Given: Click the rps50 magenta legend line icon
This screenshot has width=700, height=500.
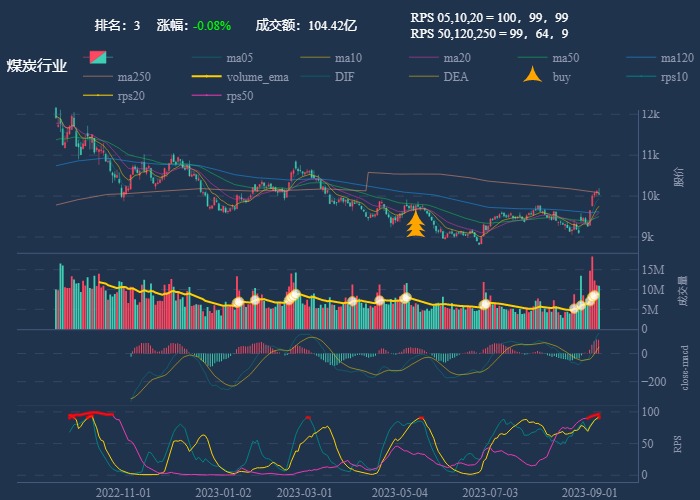Looking at the screenshot, I should coord(209,96).
